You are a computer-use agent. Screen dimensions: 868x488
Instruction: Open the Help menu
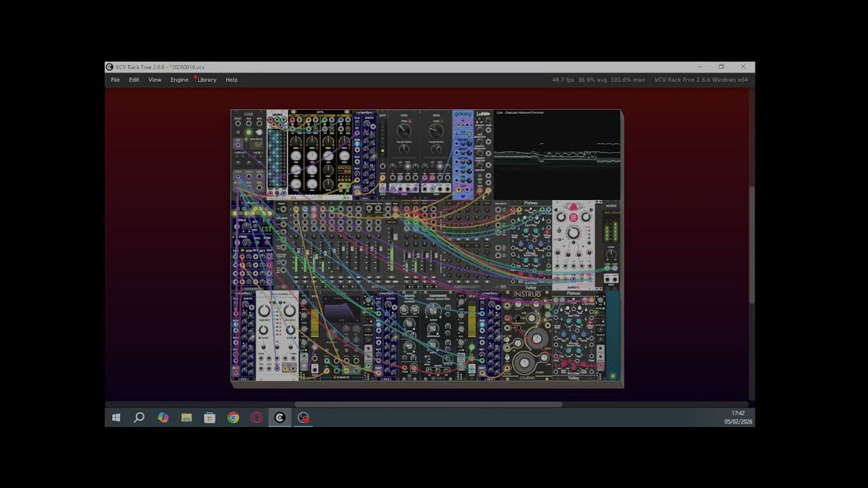pos(231,80)
